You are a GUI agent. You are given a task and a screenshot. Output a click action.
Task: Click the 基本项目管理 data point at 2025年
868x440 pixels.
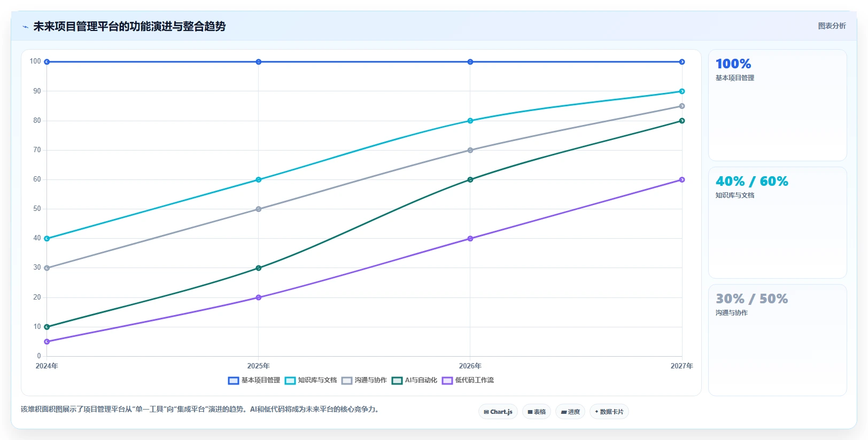pyautogui.click(x=259, y=62)
